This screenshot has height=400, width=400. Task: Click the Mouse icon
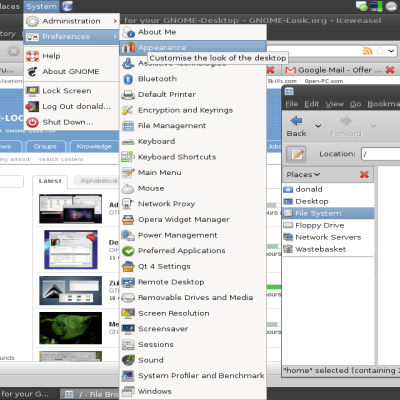[x=128, y=189]
